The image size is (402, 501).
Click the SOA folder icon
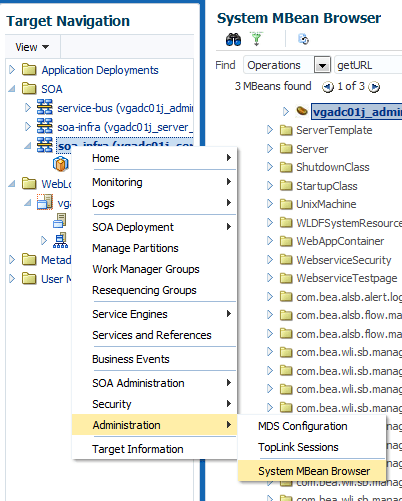[29, 88]
